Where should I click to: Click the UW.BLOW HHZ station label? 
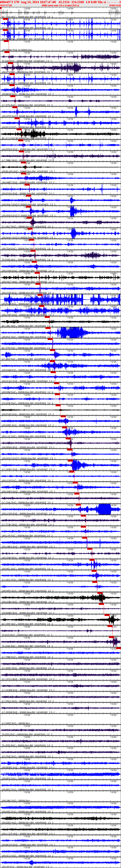point(28,171)
